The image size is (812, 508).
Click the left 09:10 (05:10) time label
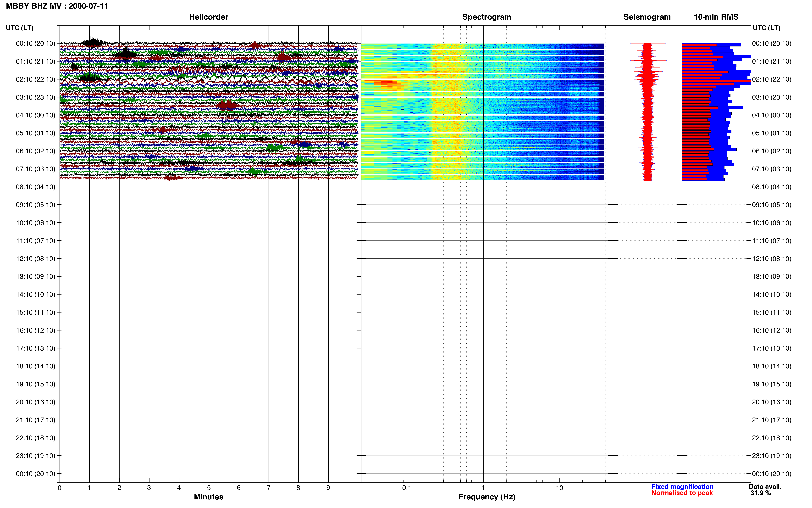click(36, 205)
